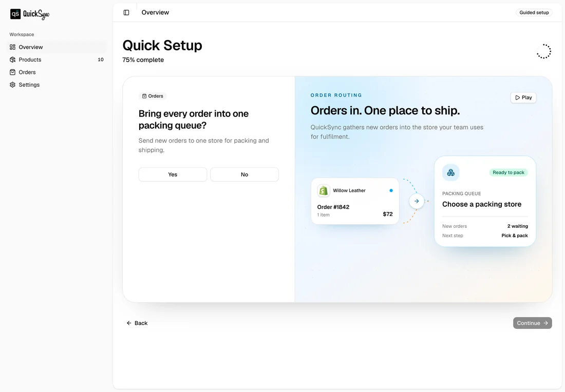Viewport: 565px width, 392px height.
Task: Click the Guided setup badge
Action: pos(534,13)
